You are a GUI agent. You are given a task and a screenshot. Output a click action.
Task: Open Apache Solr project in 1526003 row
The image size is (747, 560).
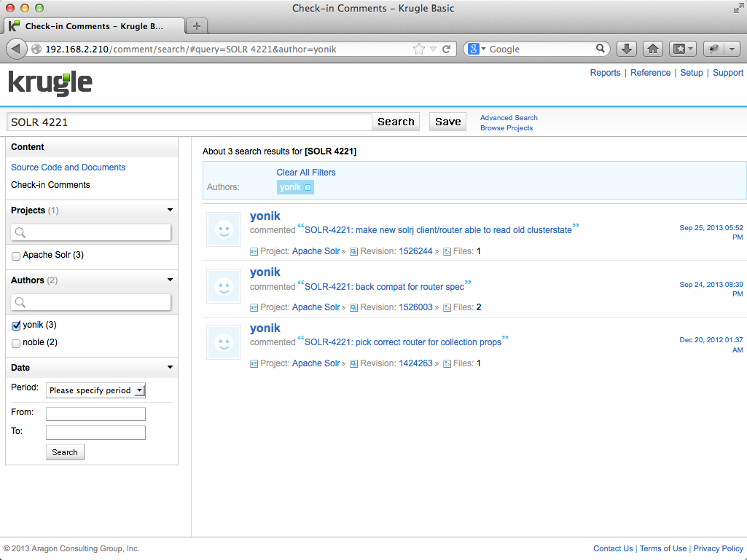coord(316,307)
